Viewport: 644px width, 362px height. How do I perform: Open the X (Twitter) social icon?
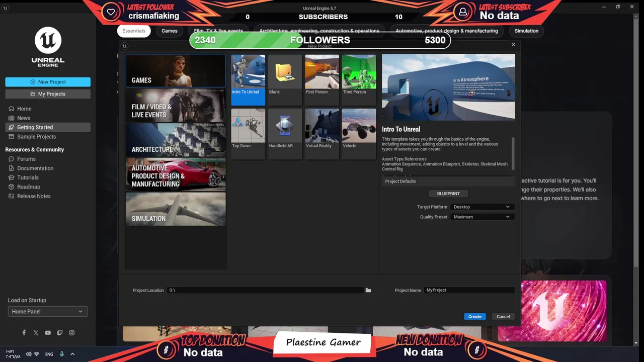36,333
